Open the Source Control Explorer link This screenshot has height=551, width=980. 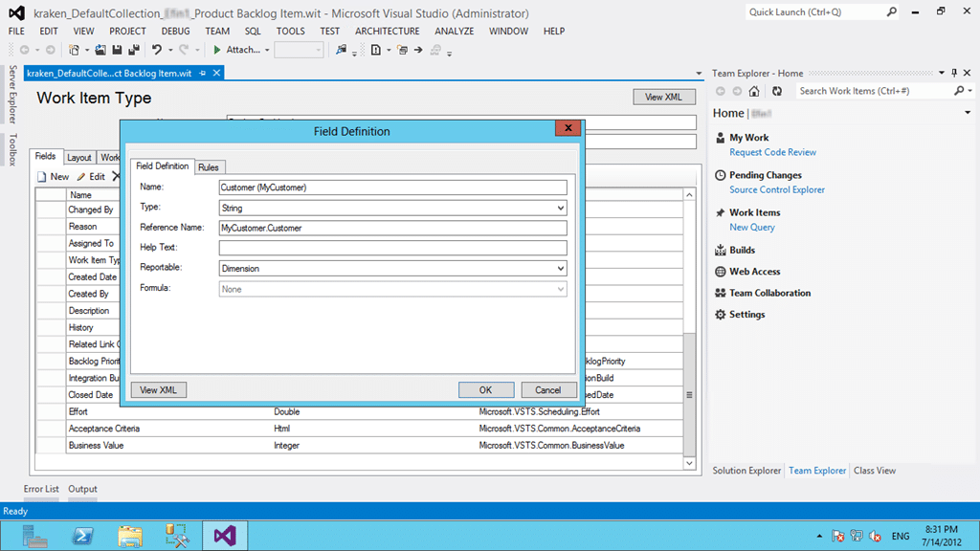coord(777,190)
